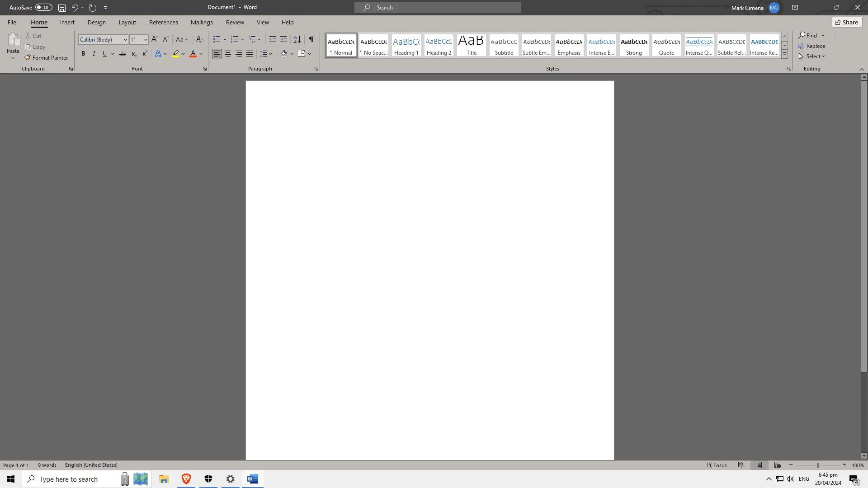Clear all formatting with eraser icon
Viewport: 868px width, 488px height.
coord(199,39)
